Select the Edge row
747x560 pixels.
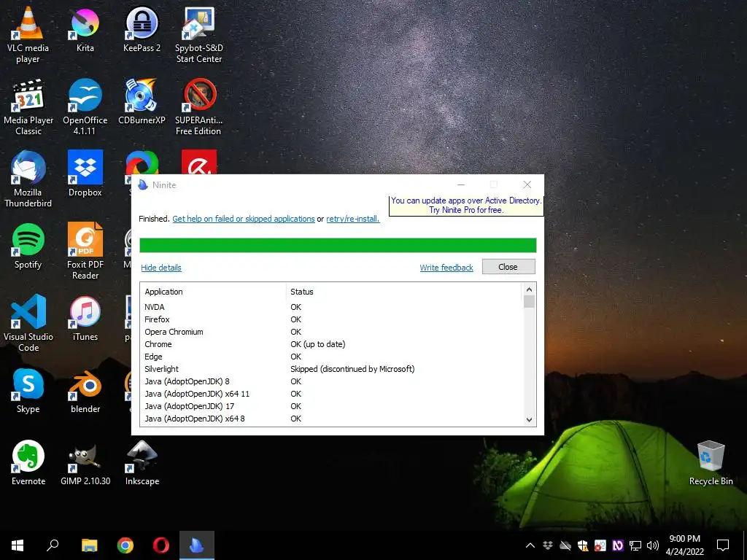click(331, 357)
